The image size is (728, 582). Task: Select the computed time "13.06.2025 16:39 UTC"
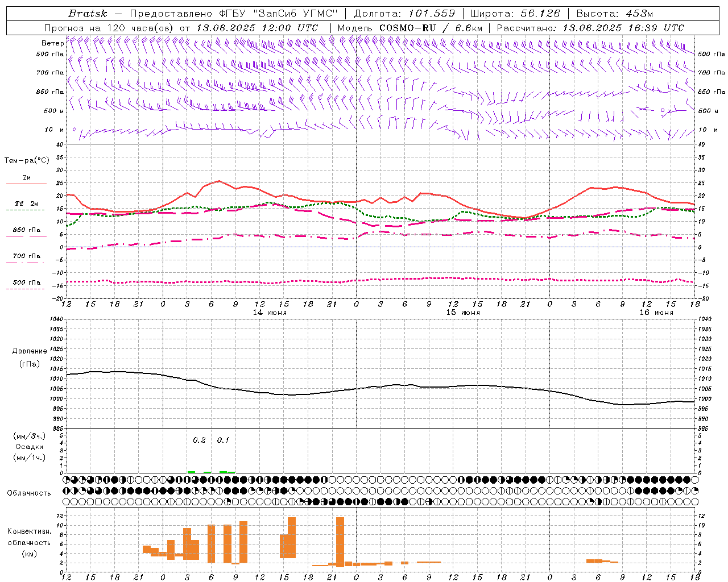click(x=623, y=28)
